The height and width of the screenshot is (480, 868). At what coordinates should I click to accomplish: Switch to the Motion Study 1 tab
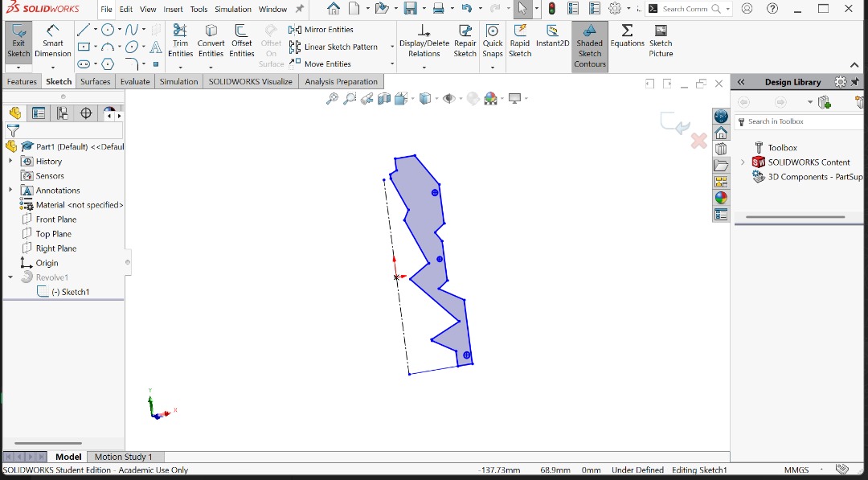[x=123, y=457]
